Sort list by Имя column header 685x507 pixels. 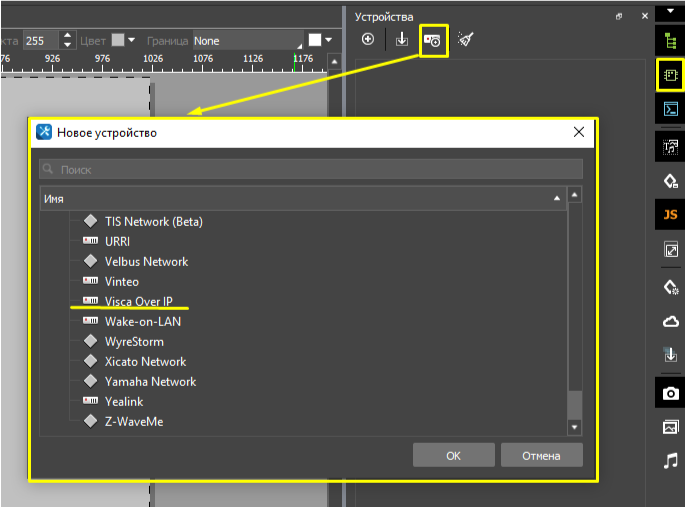pyautogui.click(x=300, y=199)
